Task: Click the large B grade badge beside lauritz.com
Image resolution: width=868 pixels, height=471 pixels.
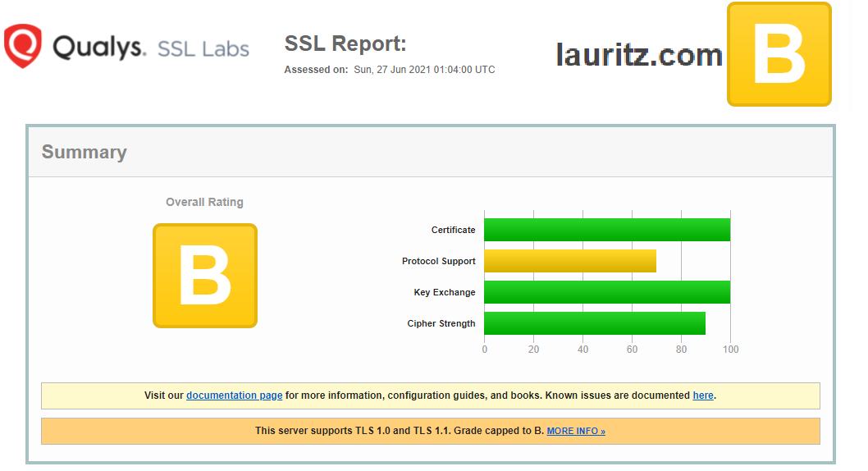Action: point(779,54)
